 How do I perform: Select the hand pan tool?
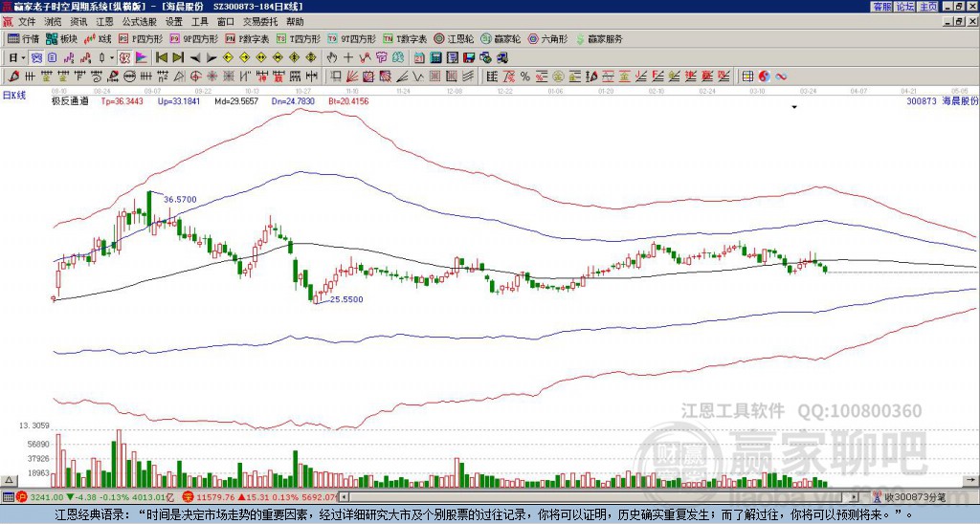click(x=331, y=58)
